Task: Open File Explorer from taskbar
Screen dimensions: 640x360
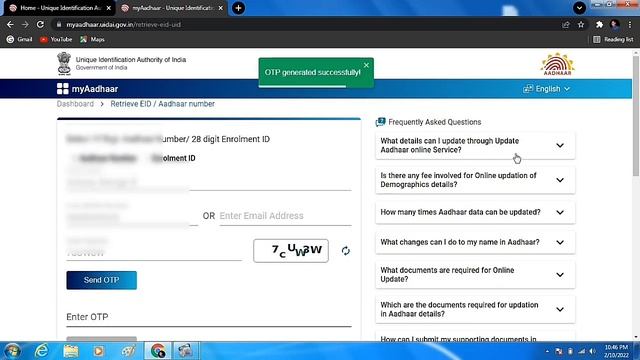Action: tap(71, 351)
